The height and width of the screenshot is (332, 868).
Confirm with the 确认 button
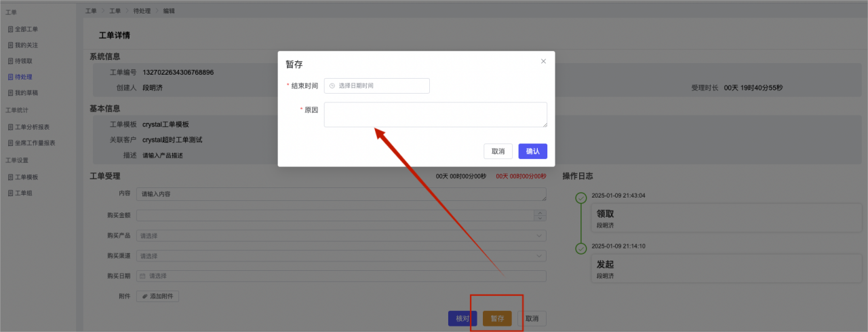coord(533,151)
